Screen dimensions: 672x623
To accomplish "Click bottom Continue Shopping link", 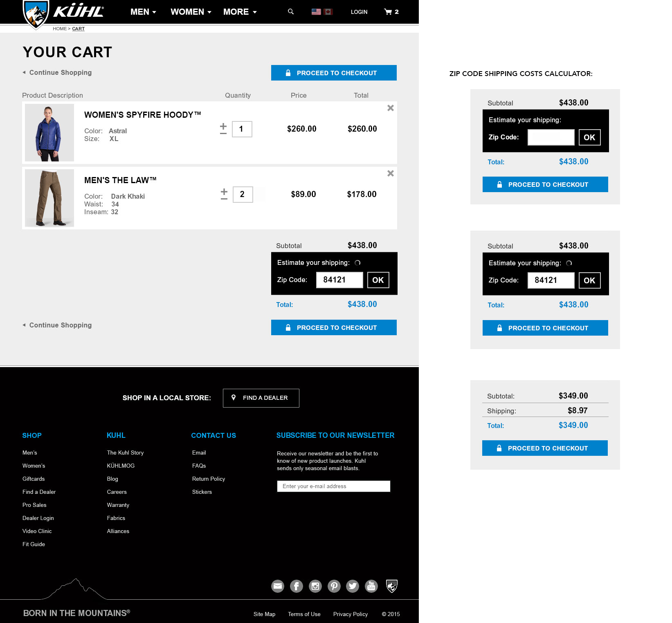I will (x=57, y=325).
